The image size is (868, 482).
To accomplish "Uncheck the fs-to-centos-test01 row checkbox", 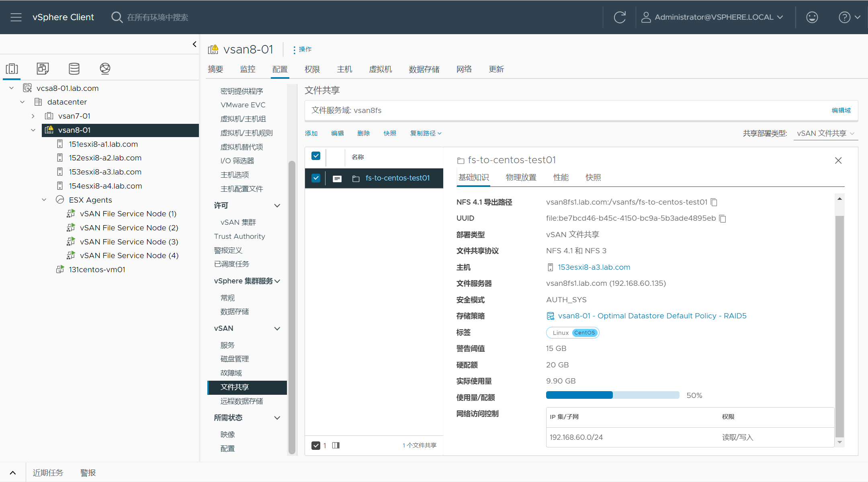I will 316,178.
